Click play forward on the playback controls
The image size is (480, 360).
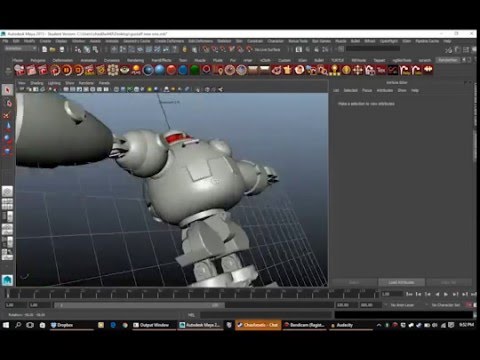click(446, 294)
